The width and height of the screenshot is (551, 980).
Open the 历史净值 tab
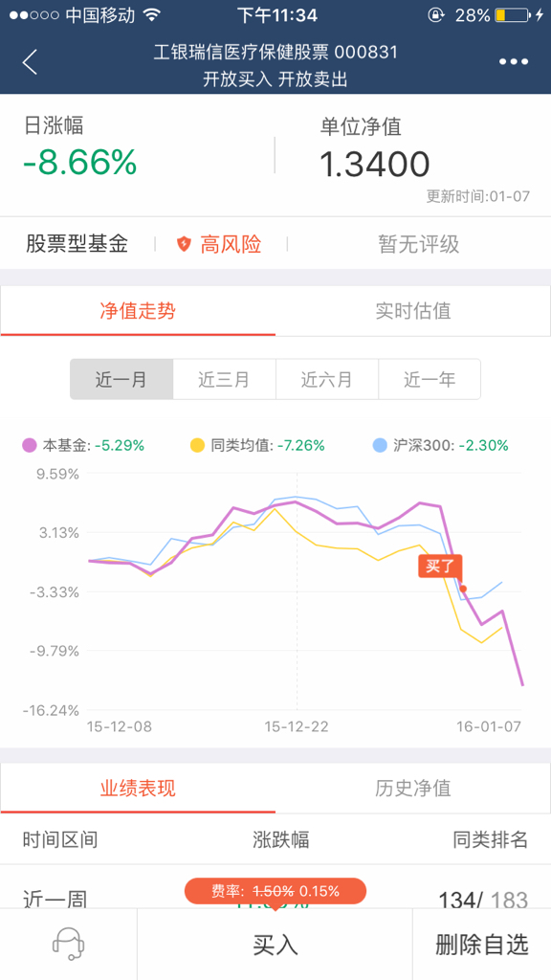point(413,789)
